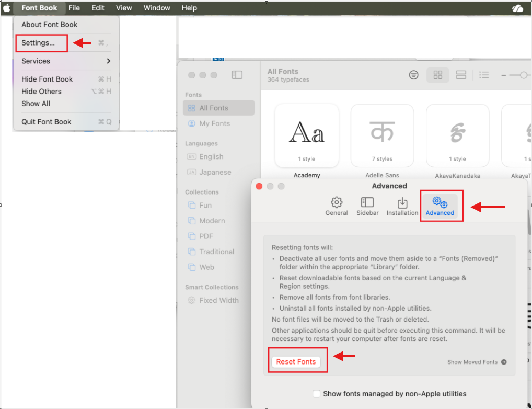The height and width of the screenshot is (409, 532).
Task: Open the Sidebar settings tab
Action: [367, 206]
